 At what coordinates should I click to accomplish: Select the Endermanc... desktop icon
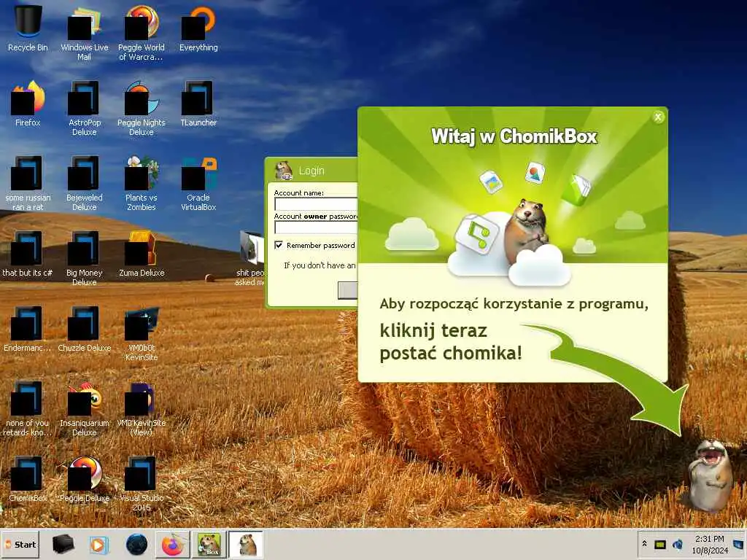click(x=27, y=329)
